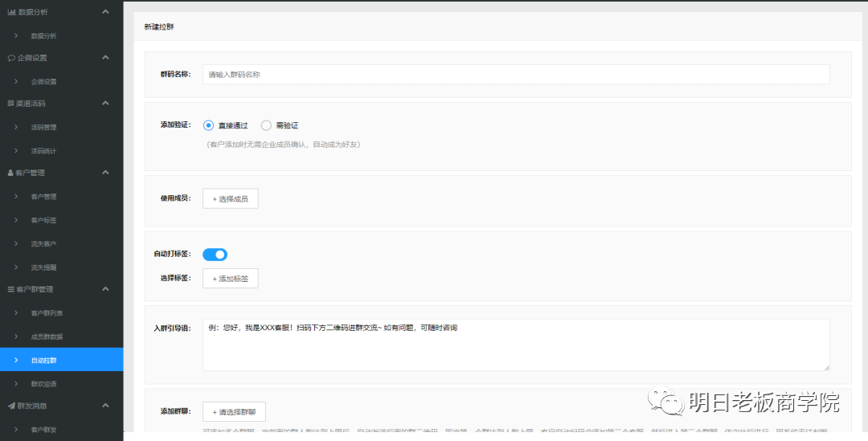Collapse the 客户管理 section with its up arrow
The height and width of the screenshot is (441, 868).
point(106,172)
